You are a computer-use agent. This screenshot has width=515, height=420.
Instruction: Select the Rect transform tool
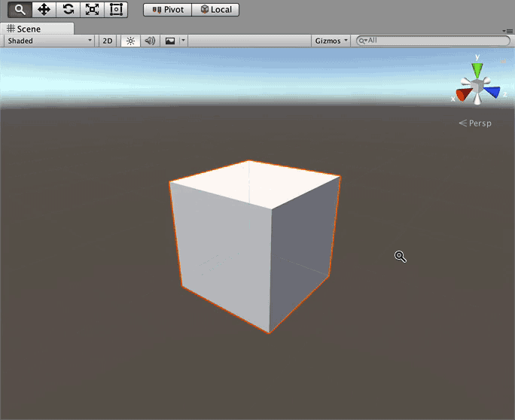[x=116, y=10]
